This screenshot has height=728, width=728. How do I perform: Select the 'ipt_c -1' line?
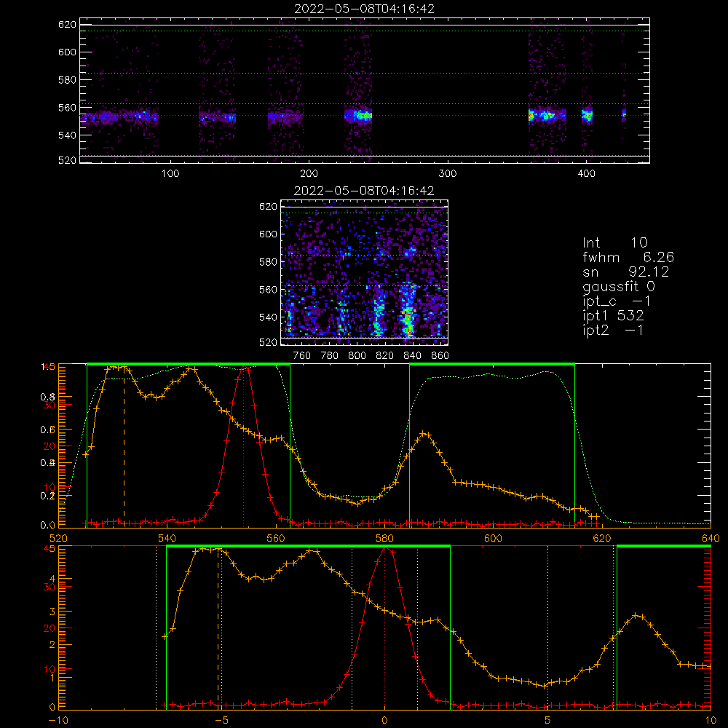(x=617, y=301)
